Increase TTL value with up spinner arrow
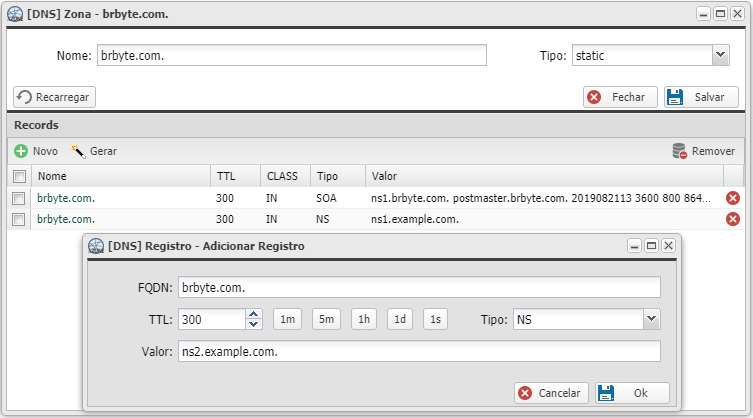 [254, 314]
